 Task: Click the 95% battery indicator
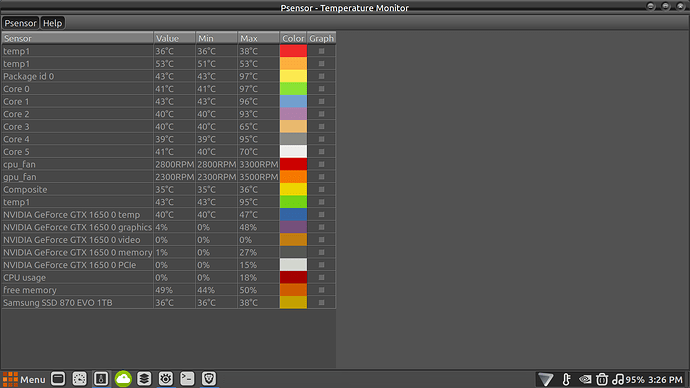(x=635, y=380)
